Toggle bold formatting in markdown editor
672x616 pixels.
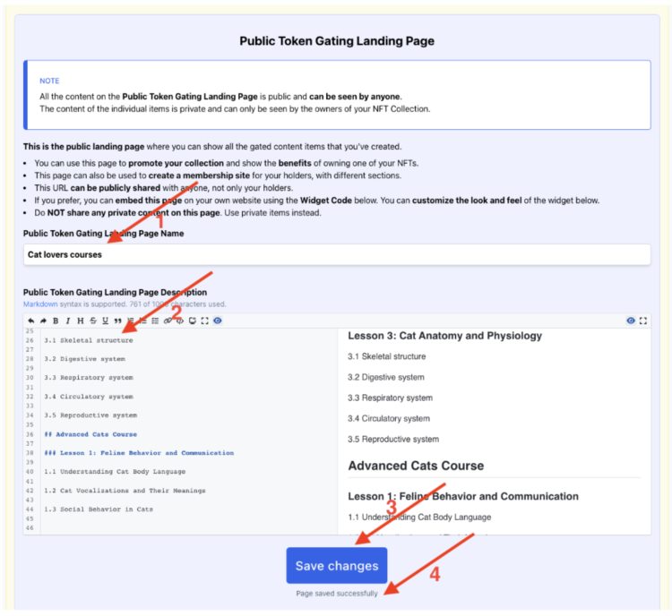pos(56,321)
